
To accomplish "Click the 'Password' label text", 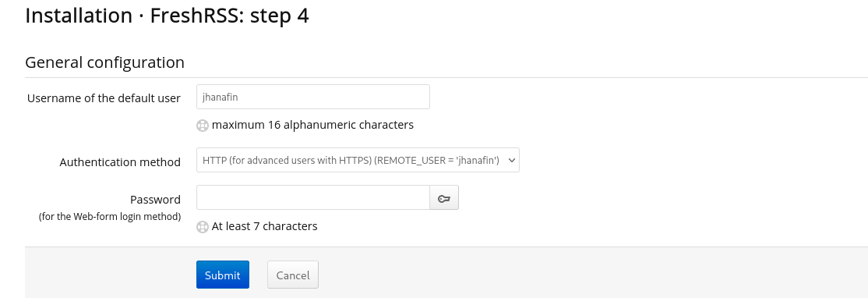I will pyautogui.click(x=156, y=200).
